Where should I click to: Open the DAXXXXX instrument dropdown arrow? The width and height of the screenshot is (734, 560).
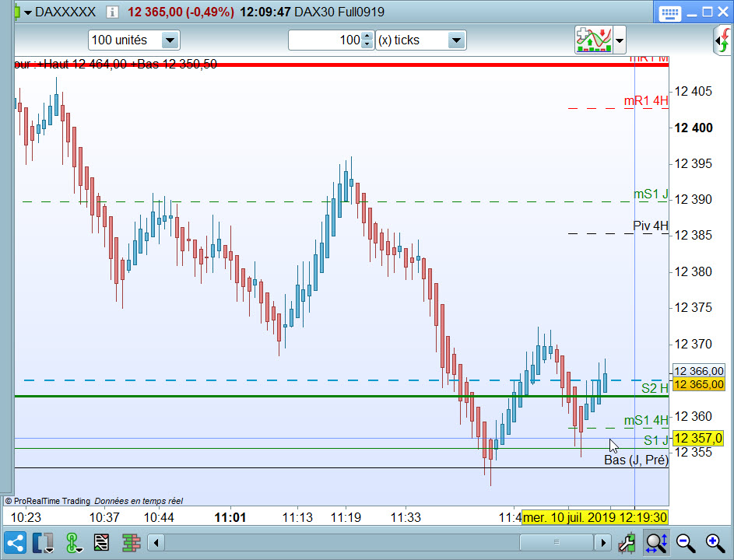[x=27, y=12]
